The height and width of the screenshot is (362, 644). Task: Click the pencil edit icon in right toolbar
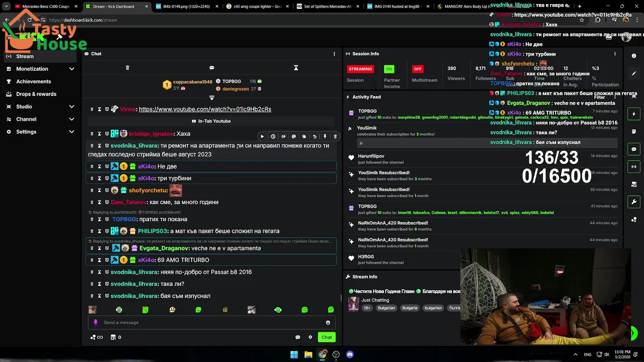coord(634,73)
